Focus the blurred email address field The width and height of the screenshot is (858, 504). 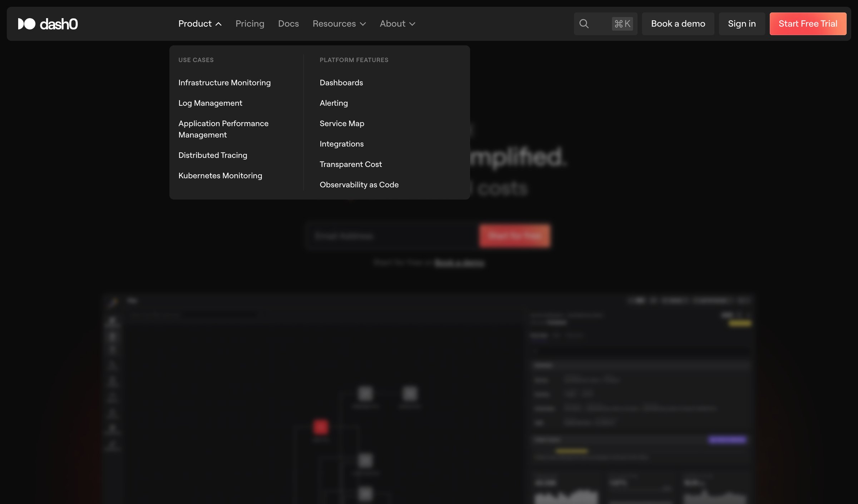click(x=392, y=236)
